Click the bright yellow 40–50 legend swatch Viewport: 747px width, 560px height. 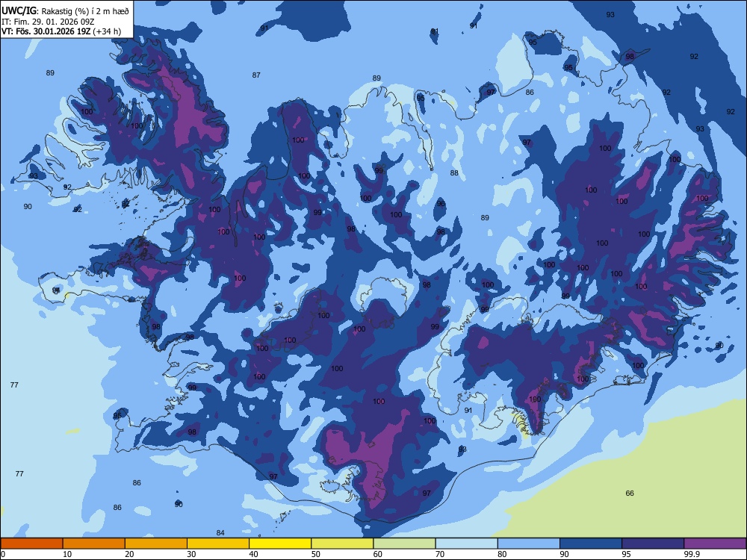(280, 544)
